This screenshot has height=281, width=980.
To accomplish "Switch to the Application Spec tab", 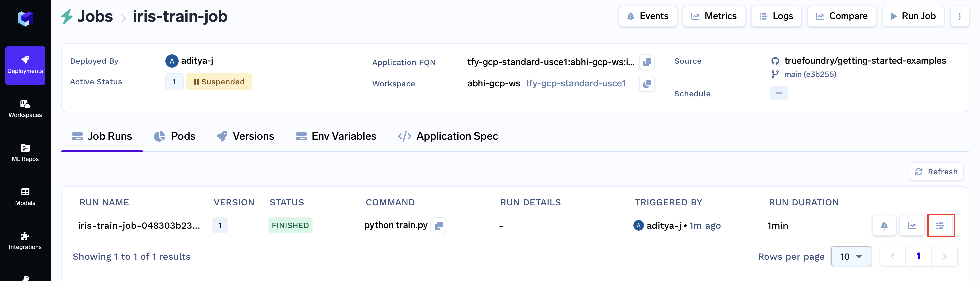I will 448,136.
